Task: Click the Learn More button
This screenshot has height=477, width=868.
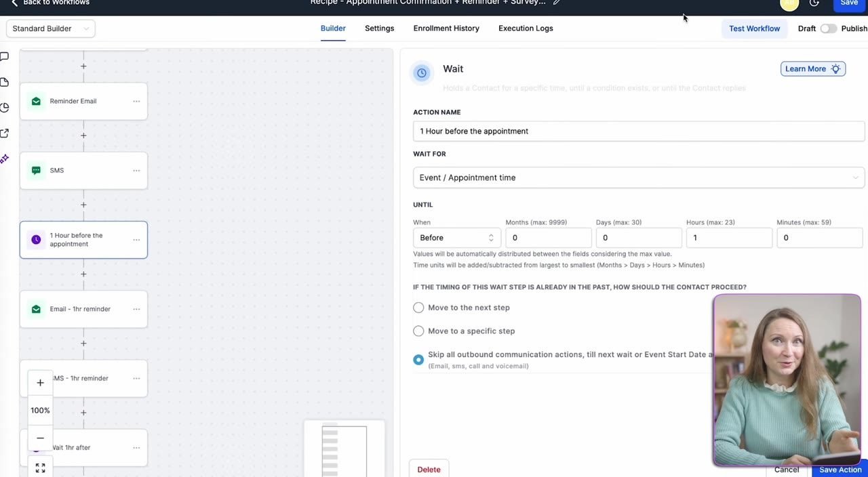Action: click(x=813, y=68)
